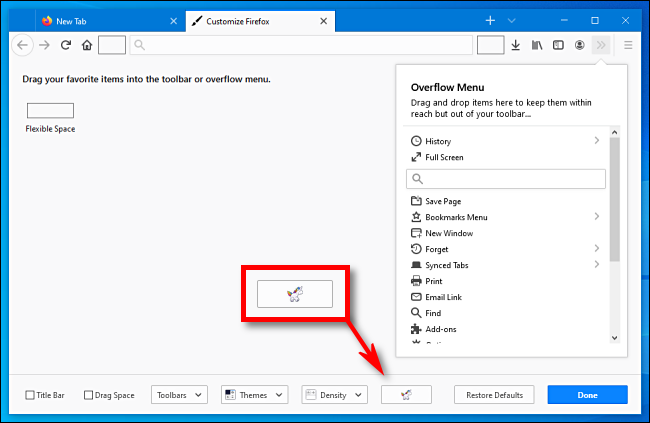650x423 pixels.
Task: Expand History submenu arrow in Overflow Menu
Action: pyautogui.click(x=597, y=141)
